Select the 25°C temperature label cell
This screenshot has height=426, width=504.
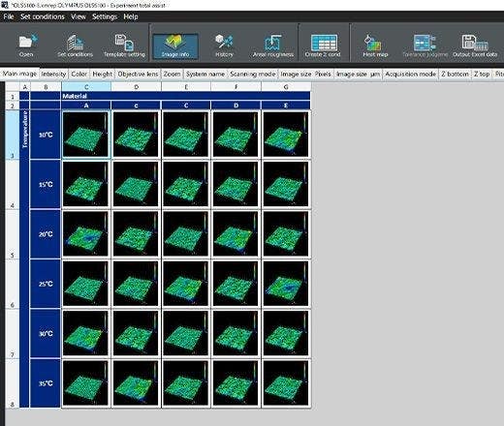pyautogui.click(x=46, y=284)
